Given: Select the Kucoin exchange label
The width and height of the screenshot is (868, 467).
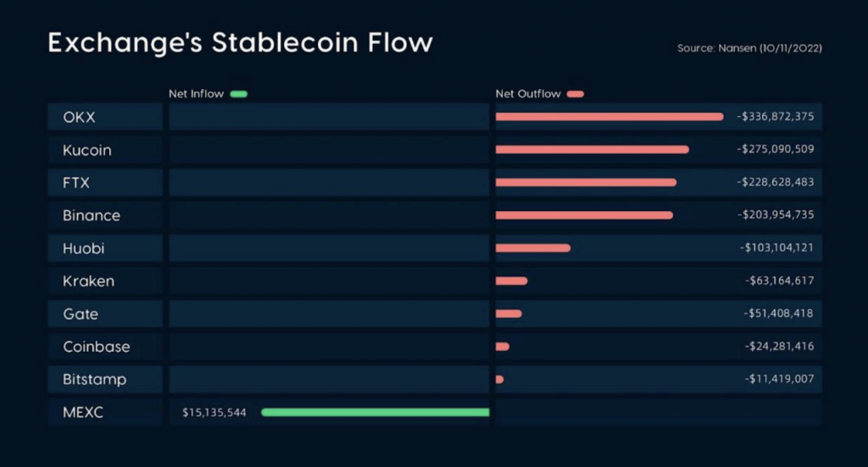Looking at the screenshot, I should pos(87,150).
